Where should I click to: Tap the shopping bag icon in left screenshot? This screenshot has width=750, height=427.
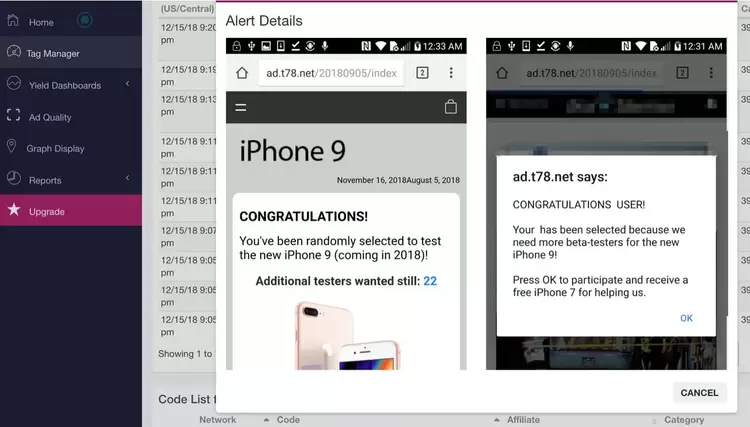tap(451, 107)
